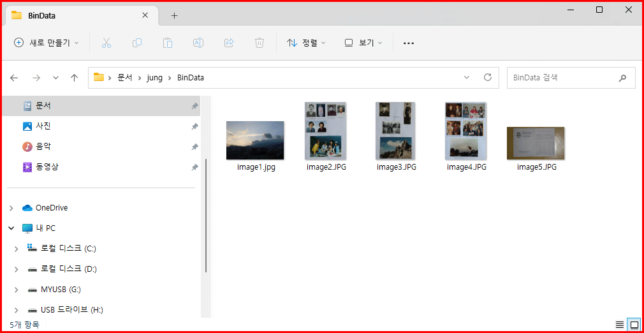Click the navigation pane scrollbar
Image resolution: width=644 pixels, height=333 pixels.
coord(206,216)
